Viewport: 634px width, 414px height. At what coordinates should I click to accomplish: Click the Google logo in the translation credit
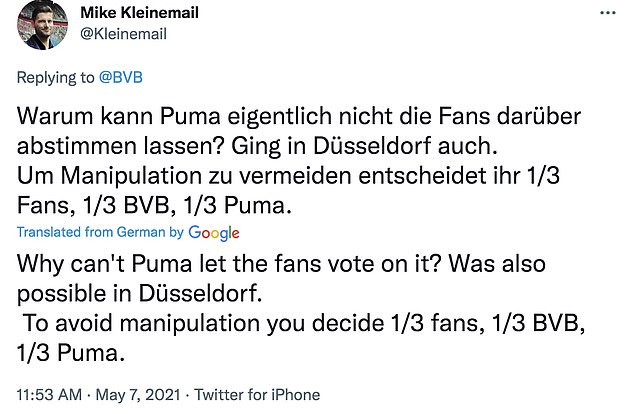coord(214,232)
